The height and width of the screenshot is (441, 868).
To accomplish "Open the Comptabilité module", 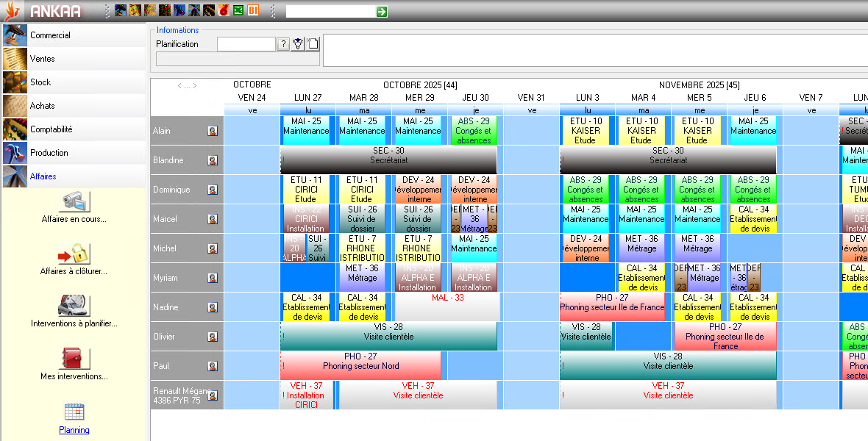I will (x=74, y=129).
